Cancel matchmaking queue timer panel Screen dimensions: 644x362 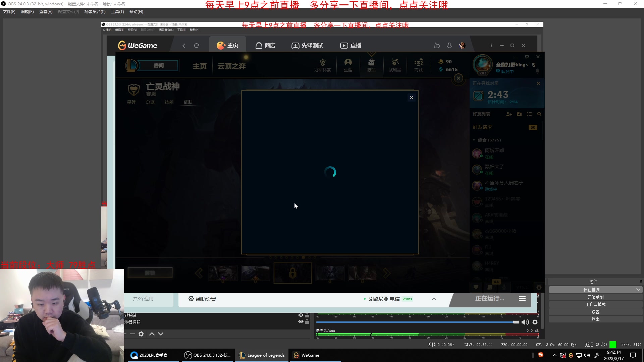click(538, 83)
